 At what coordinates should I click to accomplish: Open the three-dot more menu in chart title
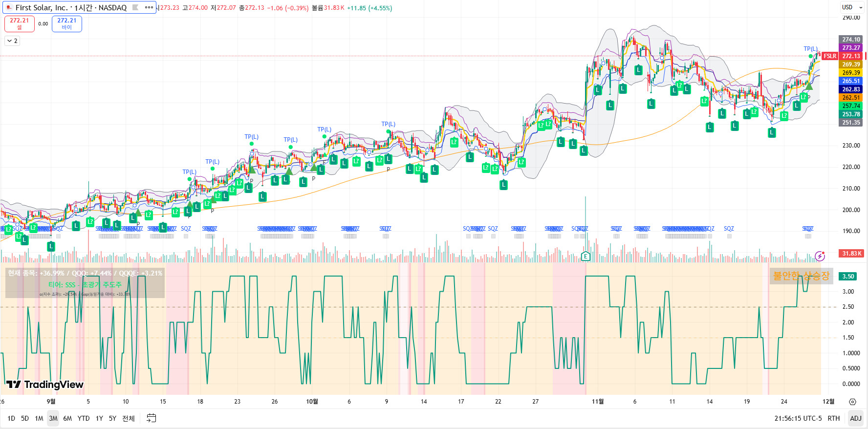point(149,7)
